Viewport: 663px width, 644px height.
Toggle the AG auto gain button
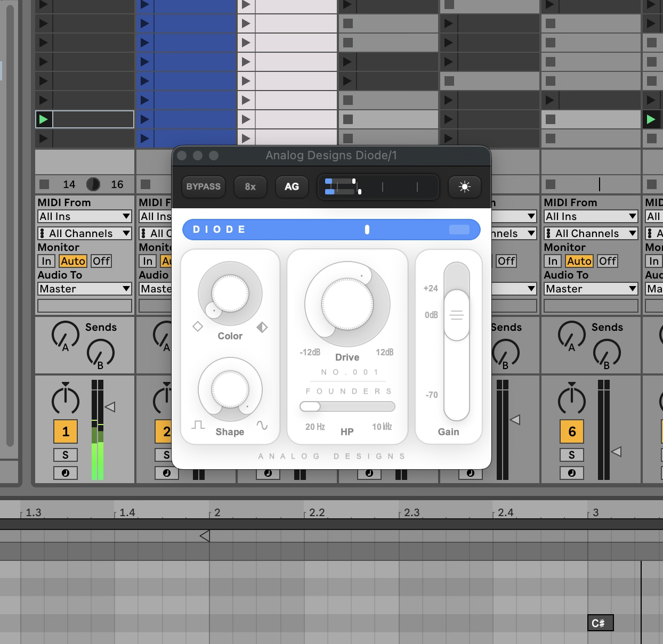292,187
